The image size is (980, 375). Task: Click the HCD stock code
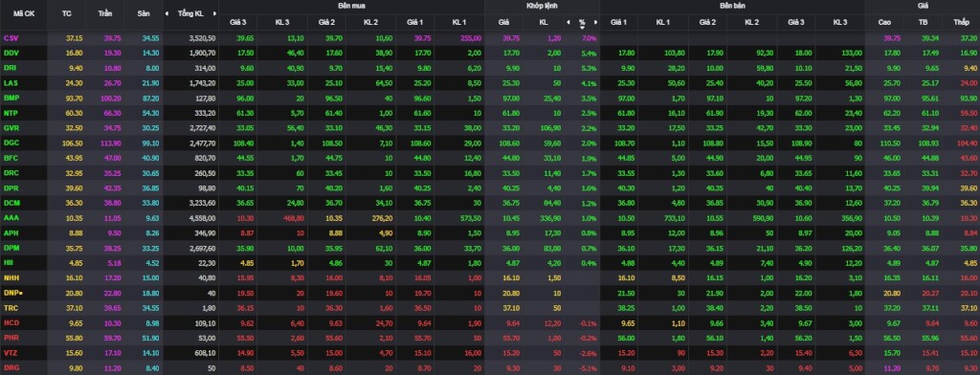(x=11, y=323)
